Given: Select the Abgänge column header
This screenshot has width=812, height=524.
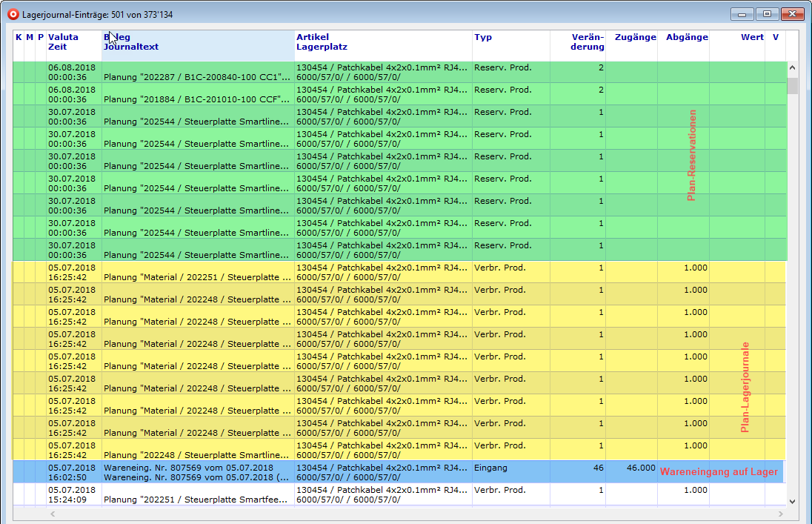Looking at the screenshot, I should 683,38.
